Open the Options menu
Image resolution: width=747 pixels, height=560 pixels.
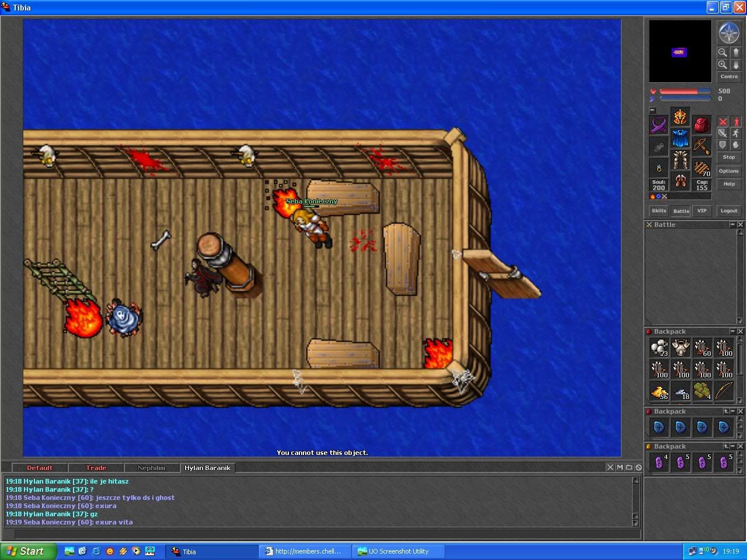click(729, 171)
